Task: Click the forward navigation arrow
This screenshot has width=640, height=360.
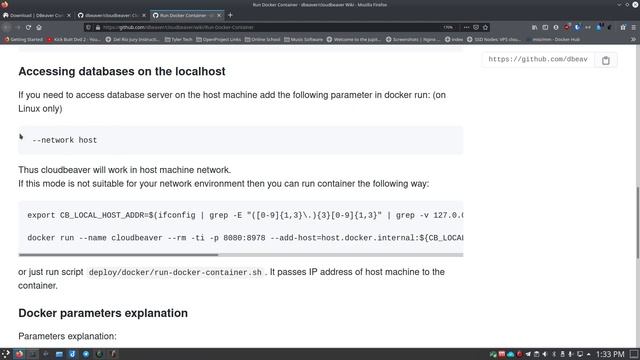Action: click(18, 27)
